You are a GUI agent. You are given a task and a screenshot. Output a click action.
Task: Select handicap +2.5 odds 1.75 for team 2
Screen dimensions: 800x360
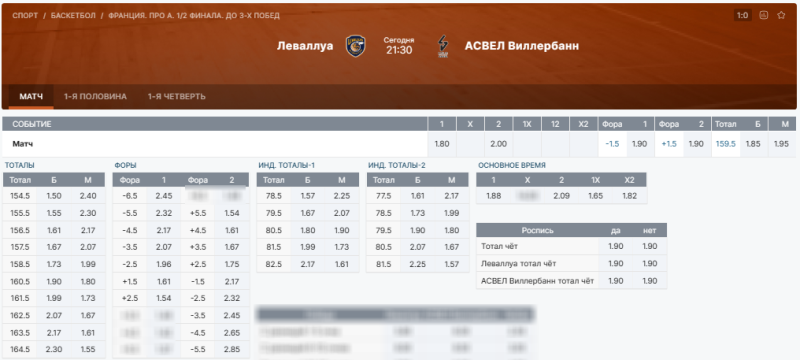(232, 264)
